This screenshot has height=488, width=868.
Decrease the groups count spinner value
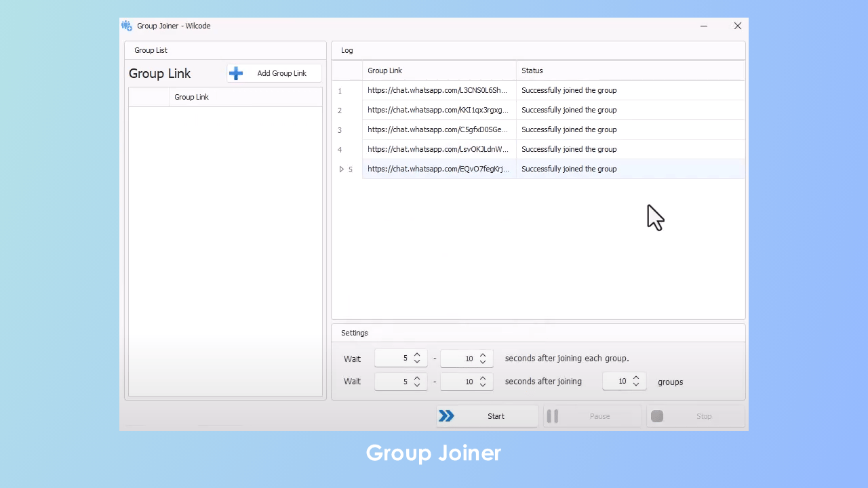pyautogui.click(x=636, y=386)
